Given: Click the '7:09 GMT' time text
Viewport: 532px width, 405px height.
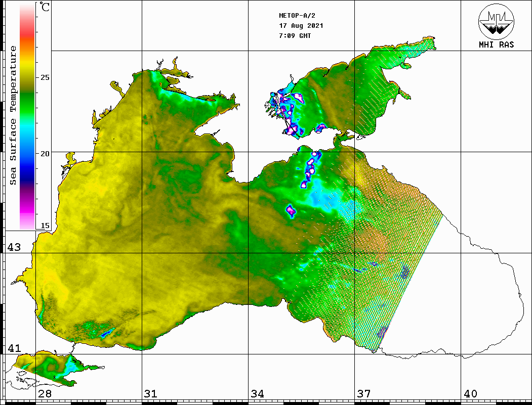Looking at the screenshot, I should (295, 35).
